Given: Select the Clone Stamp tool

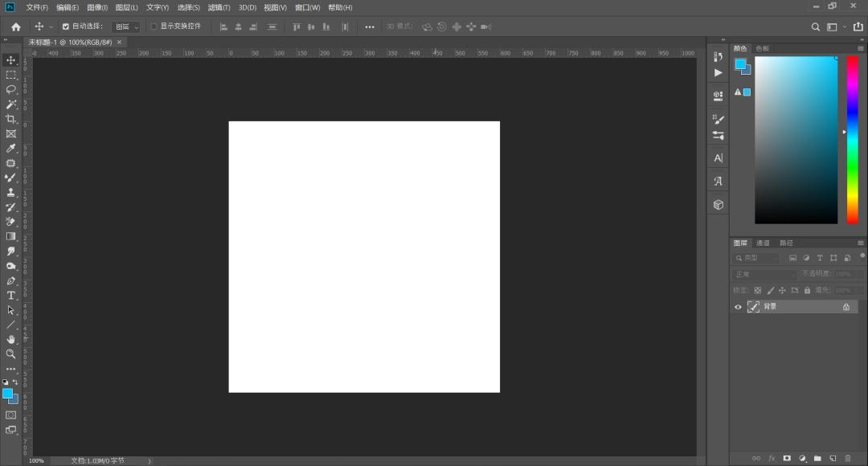Looking at the screenshot, I should click(x=10, y=193).
